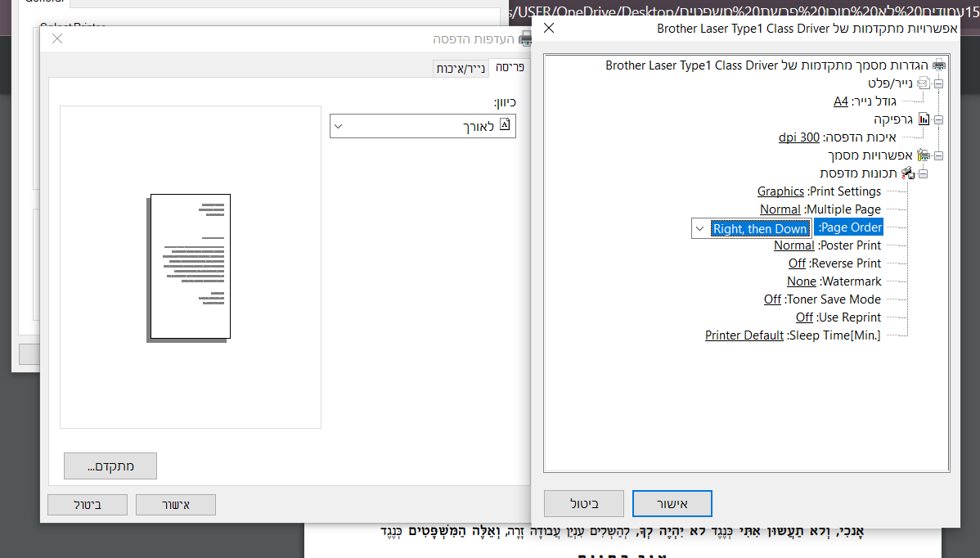Viewport: 980px width, 558px height.
Task: Collapse the אפשרויות מסמך tree node
Action: click(x=939, y=155)
